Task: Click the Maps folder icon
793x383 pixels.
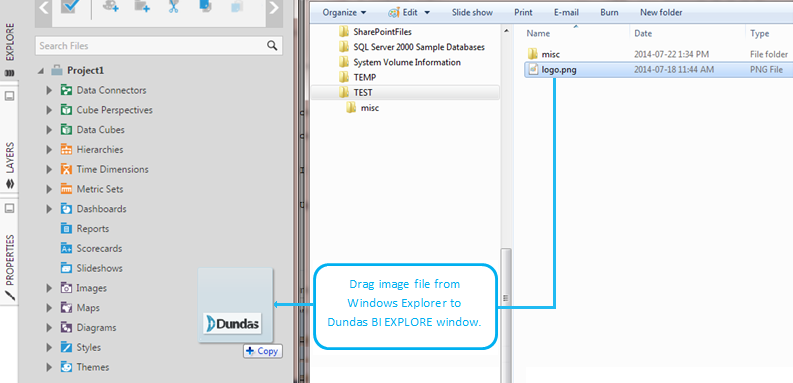Action: point(66,308)
